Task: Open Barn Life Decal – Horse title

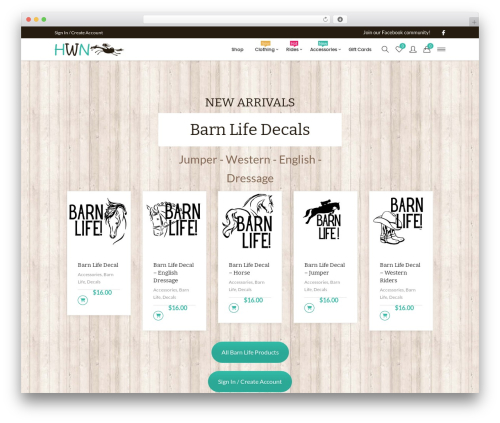Action: click(x=249, y=269)
